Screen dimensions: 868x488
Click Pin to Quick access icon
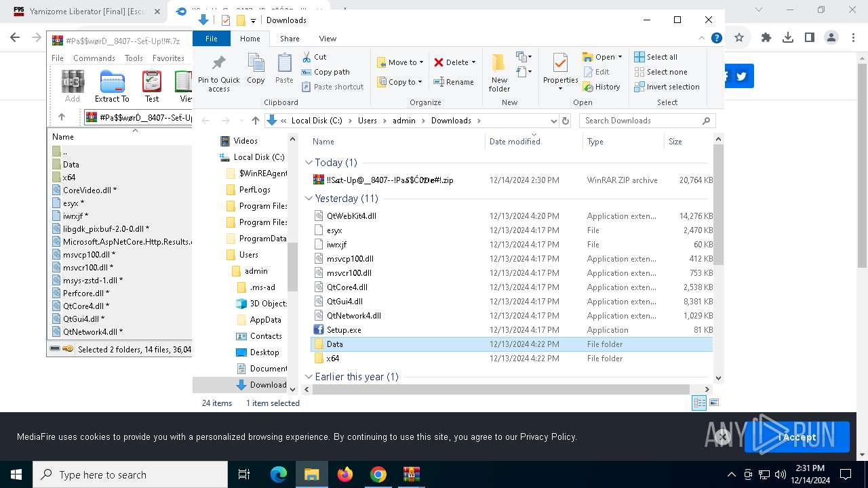218,72
